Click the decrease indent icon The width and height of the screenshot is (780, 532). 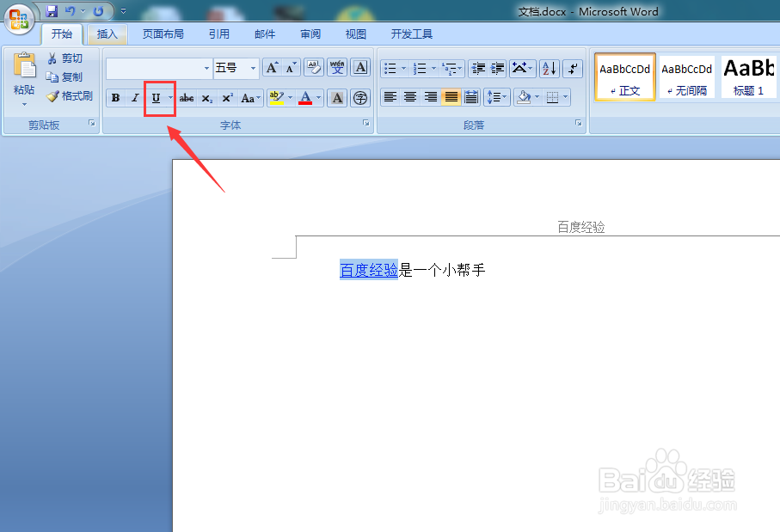(x=478, y=68)
